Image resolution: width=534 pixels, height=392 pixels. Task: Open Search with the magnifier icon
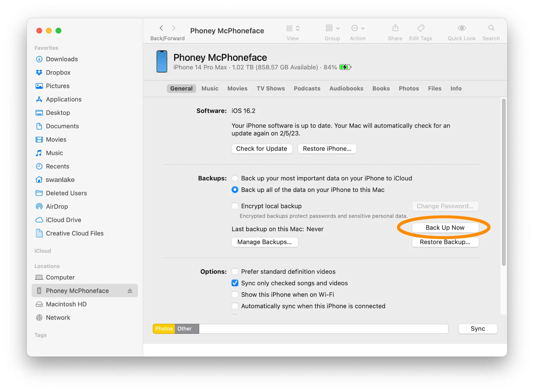(491, 28)
